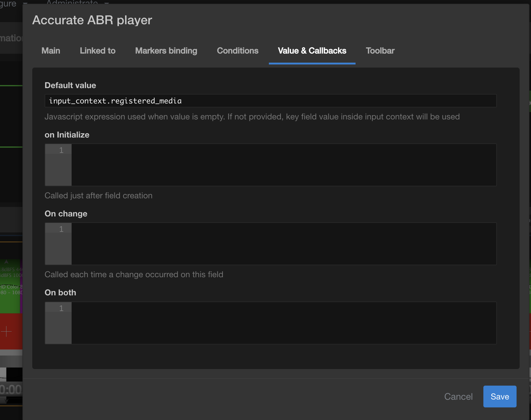Click line number 1 in On change editor

[61, 229]
